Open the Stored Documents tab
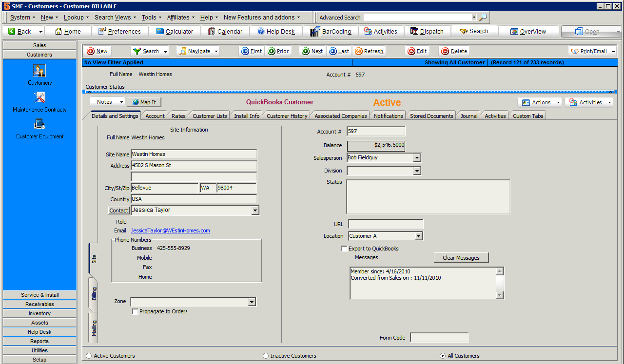 coord(432,116)
